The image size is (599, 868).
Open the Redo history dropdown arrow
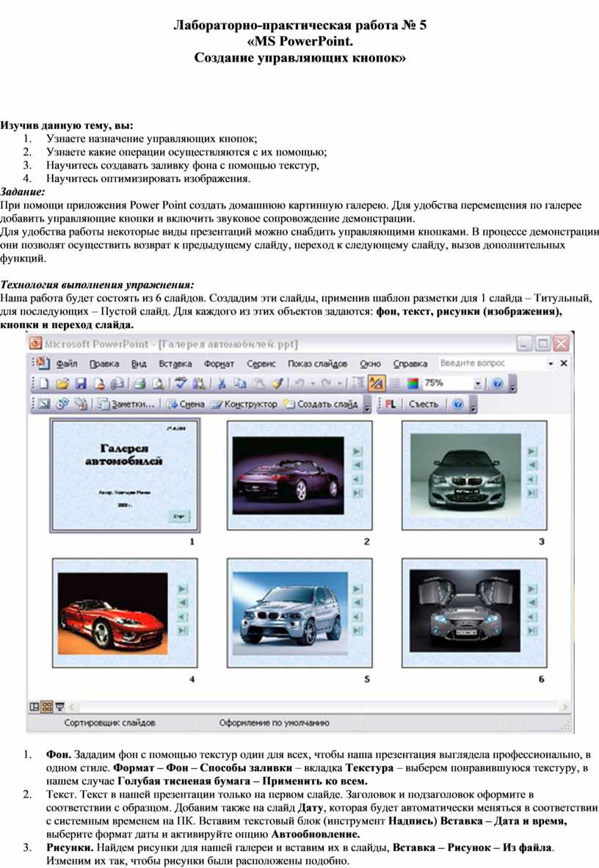pos(340,383)
